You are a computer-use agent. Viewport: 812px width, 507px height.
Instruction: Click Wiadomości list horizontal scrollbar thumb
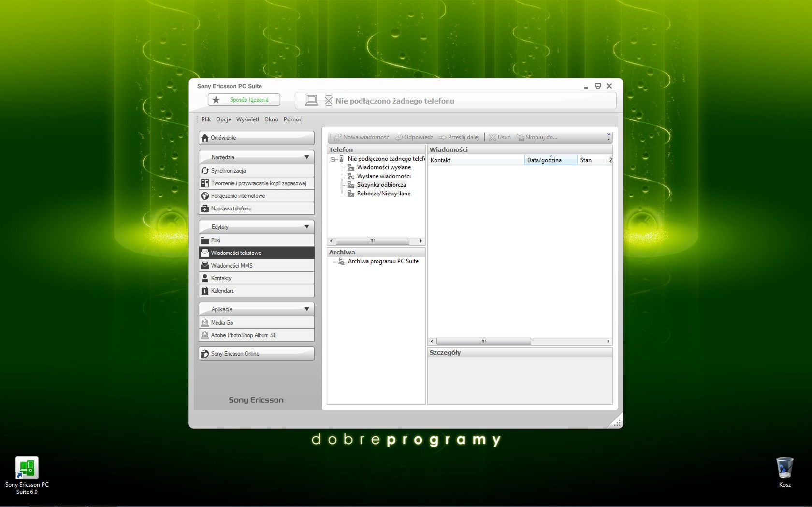click(483, 342)
